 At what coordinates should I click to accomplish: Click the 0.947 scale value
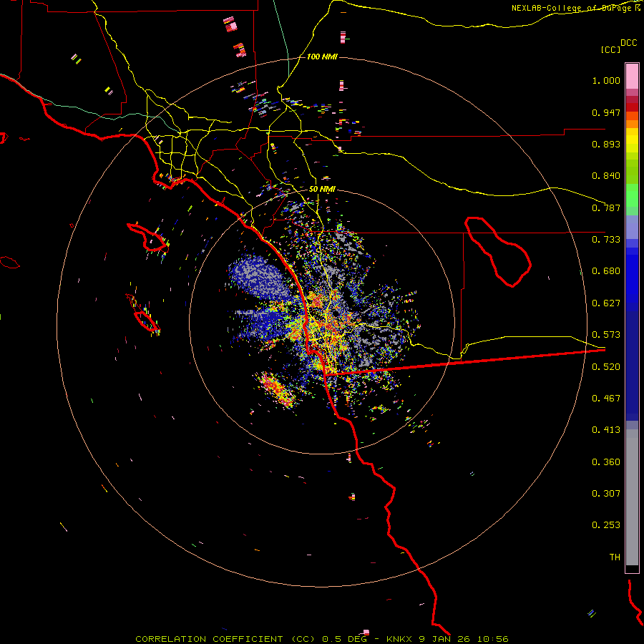point(606,112)
